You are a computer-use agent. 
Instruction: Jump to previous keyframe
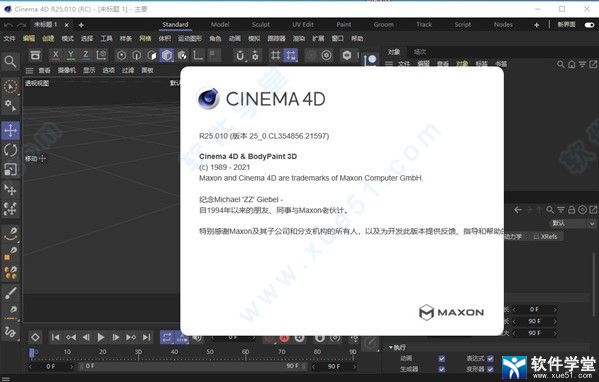(x=71, y=337)
